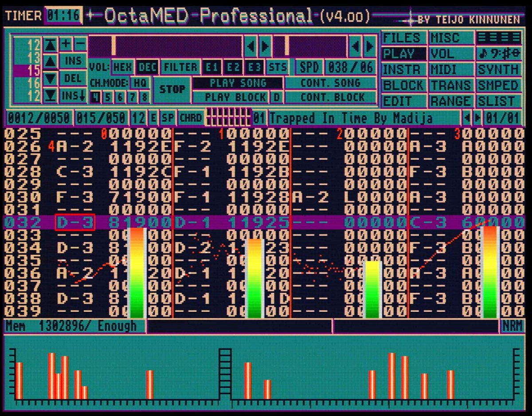
Task: Click the 038/06 tempo value
Action: 351,67
